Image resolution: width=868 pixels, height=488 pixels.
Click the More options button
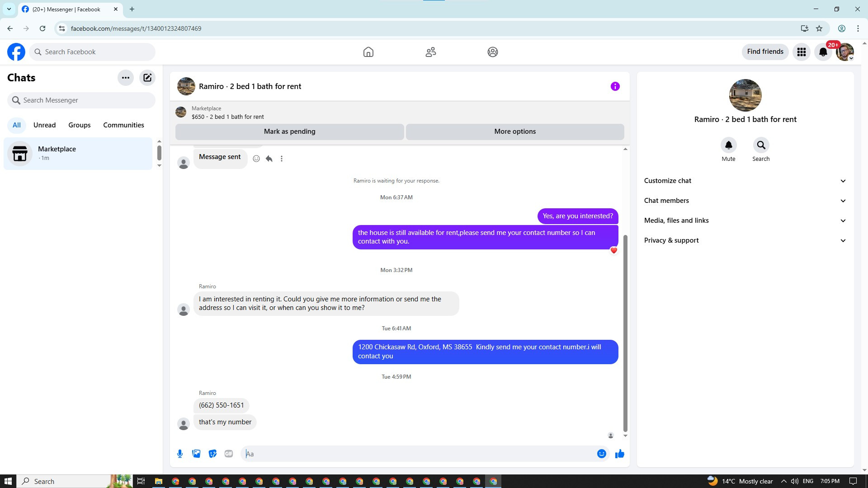click(x=514, y=131)
